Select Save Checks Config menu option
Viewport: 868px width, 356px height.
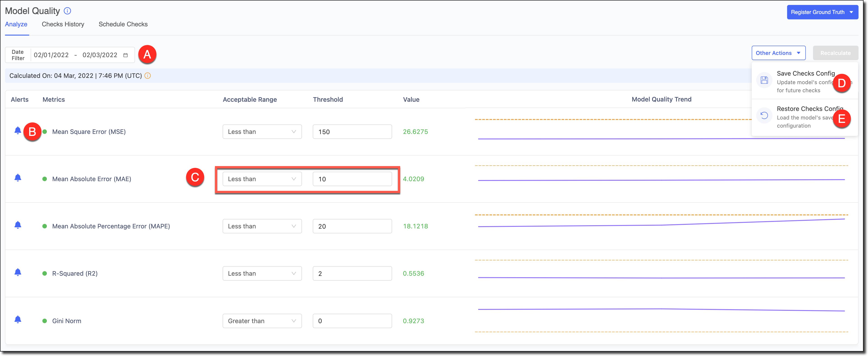[x=805, y=81]
